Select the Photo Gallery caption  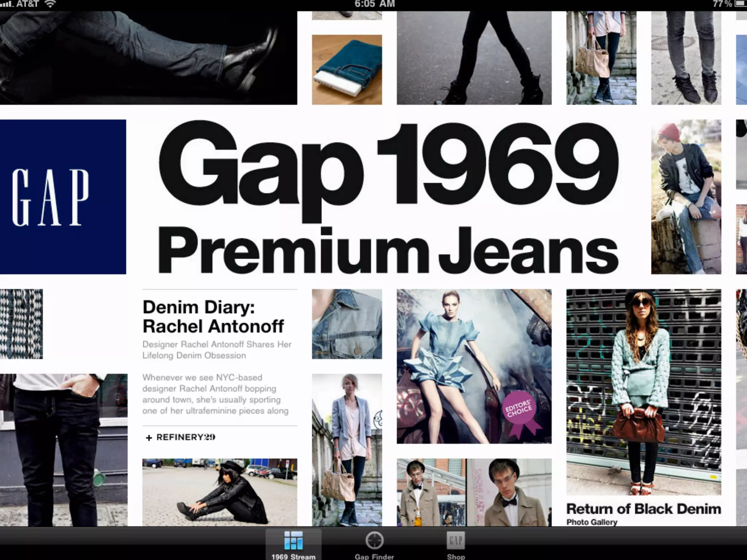coord(592,522)
